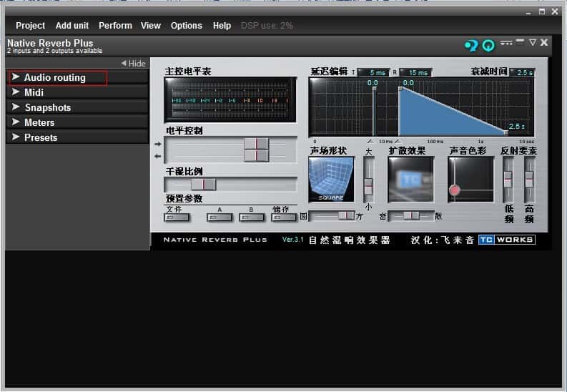Image resolution: width=567 pixels, height=392 pixels.
Task: Click the red dot in sound color pad
Action: (454, 190)
